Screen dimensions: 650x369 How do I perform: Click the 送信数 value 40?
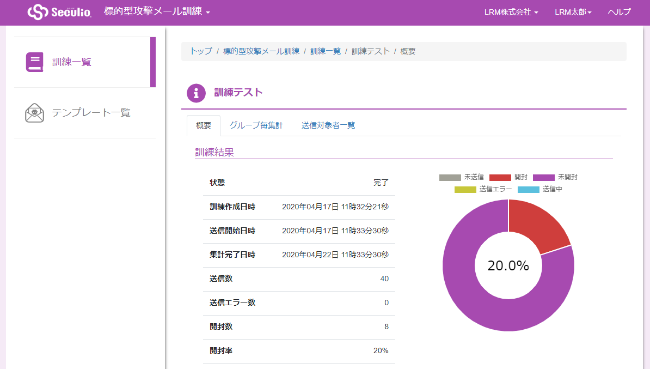[384, 279]
